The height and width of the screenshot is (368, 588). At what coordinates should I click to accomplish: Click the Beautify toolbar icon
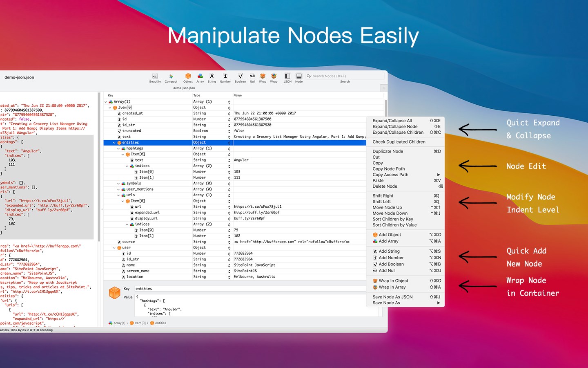coord(155,76)
